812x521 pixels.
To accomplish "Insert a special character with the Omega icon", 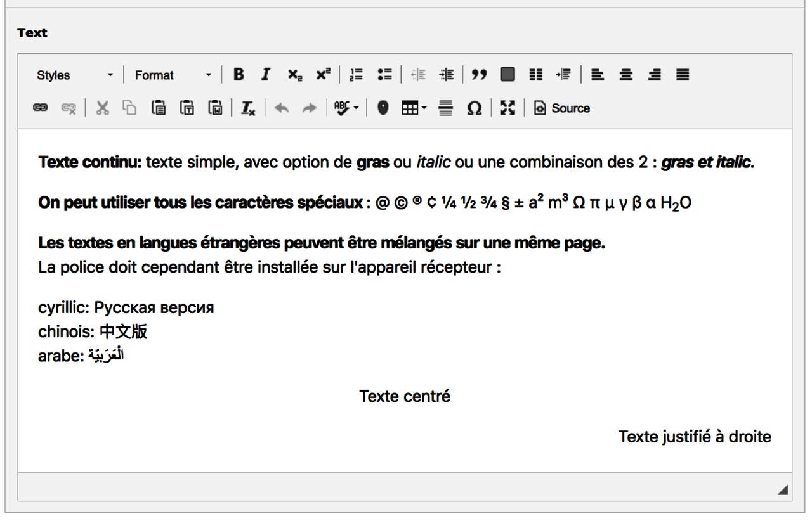I will (474, 108).
